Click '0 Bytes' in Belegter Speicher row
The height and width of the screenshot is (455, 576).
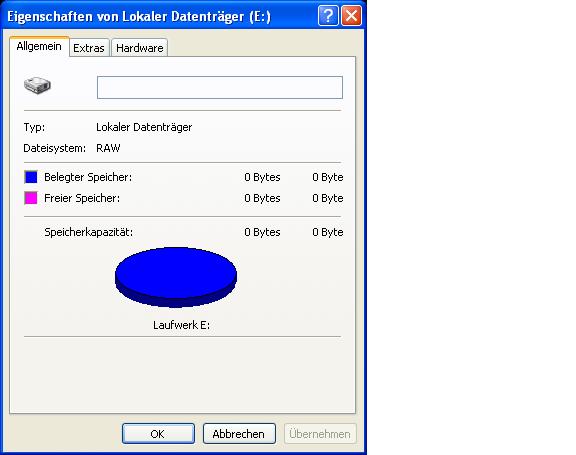pyautogui.click(x=262, y=177)
